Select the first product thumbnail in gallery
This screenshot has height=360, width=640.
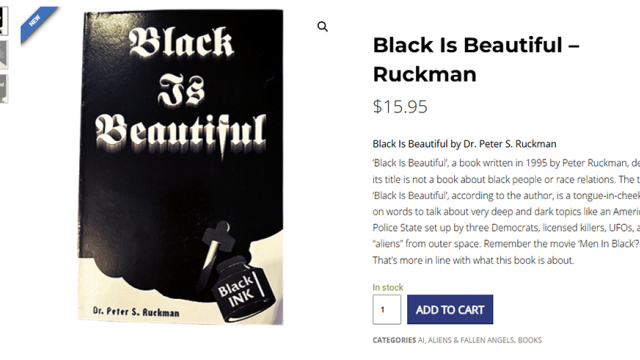click(4, 20)
